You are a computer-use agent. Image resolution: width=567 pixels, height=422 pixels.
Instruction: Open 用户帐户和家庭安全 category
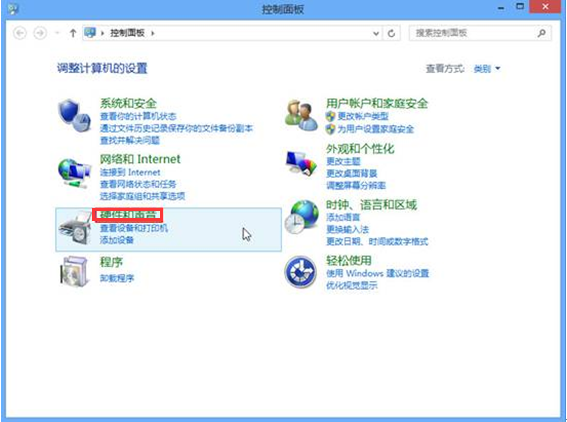click(377, 103)
